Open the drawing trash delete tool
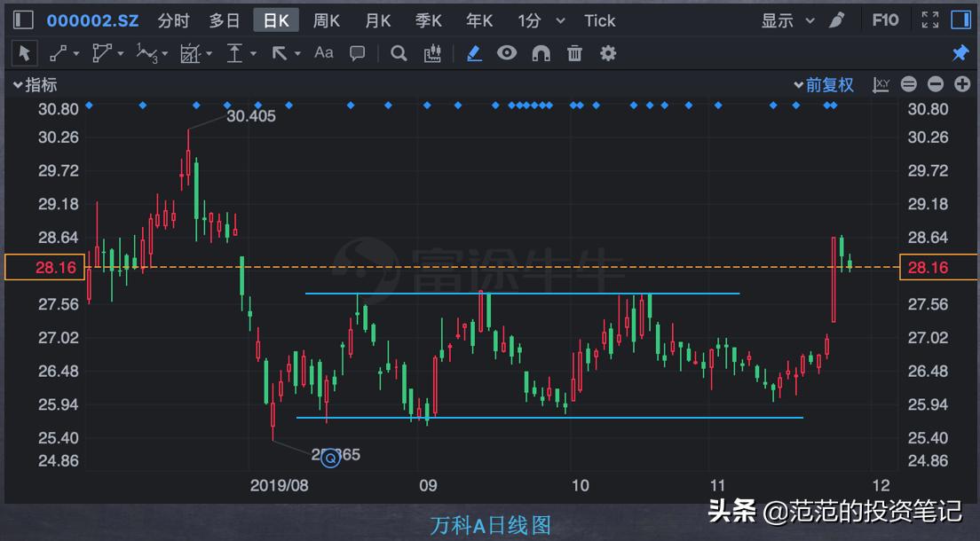The height and width of the screenshot is (541, 980). coord(574,53)
